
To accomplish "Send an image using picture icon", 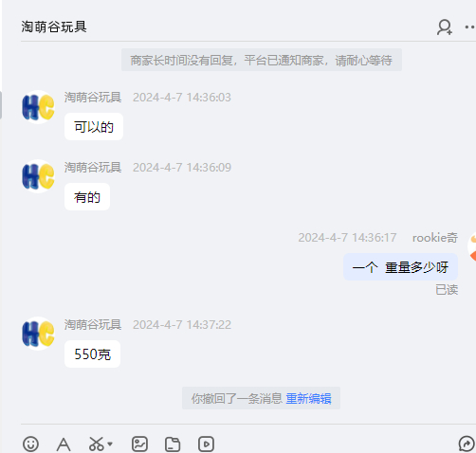I will click(139, 444).
